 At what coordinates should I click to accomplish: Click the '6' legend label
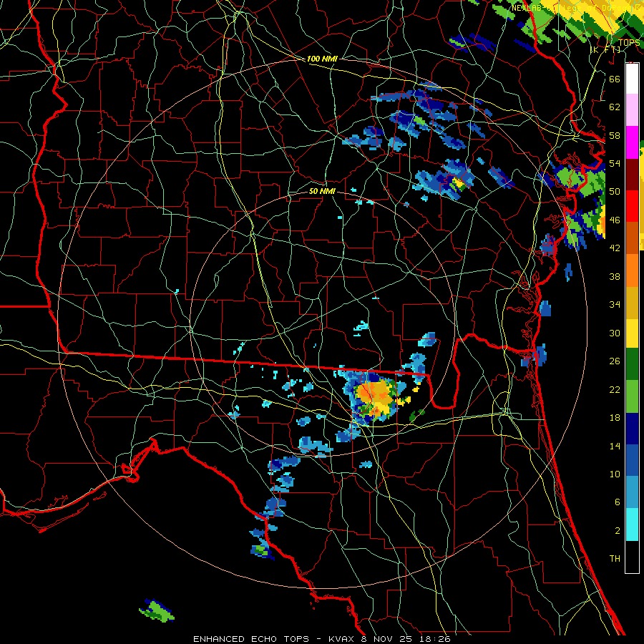click(x=617, y=502)
